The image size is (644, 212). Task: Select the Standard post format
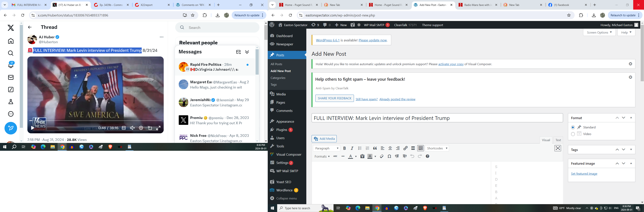573,127
